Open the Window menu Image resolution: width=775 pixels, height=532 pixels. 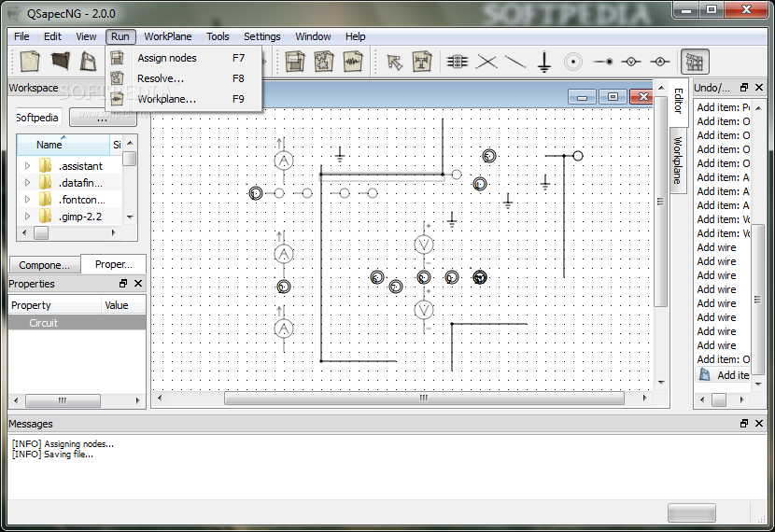point(313,36)
